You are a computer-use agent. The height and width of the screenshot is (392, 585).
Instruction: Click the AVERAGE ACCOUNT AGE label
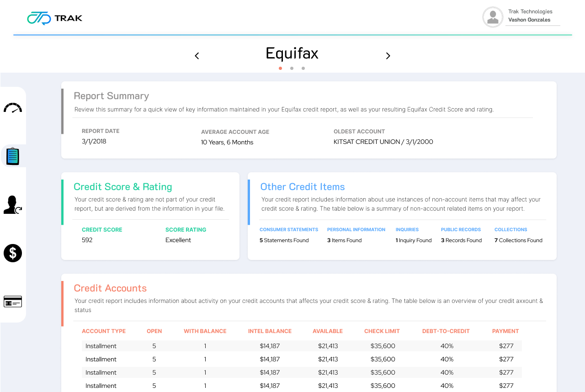(235, 132)
